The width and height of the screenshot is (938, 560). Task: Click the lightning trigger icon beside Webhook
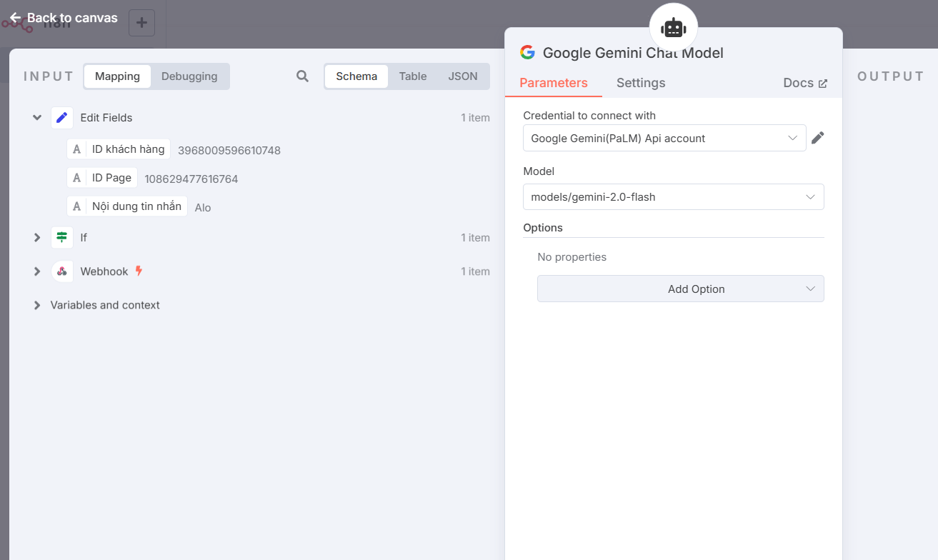[139, 271]
